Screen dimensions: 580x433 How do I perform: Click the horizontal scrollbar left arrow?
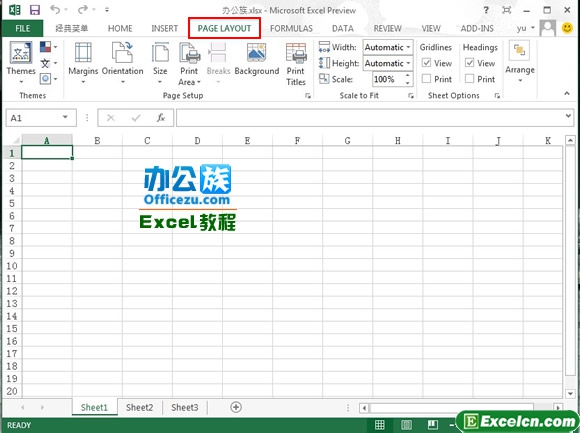(364, 408)
